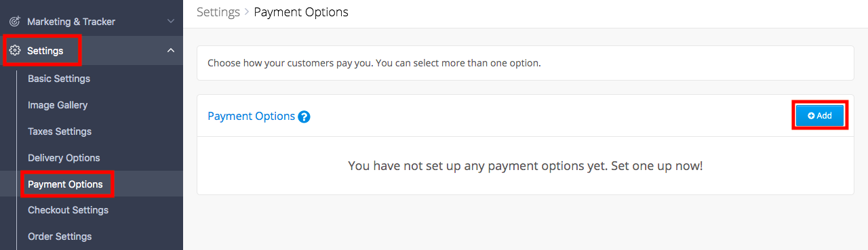
Task: Click the plus icon inside the Add button
Action: (x=811, y=116)
